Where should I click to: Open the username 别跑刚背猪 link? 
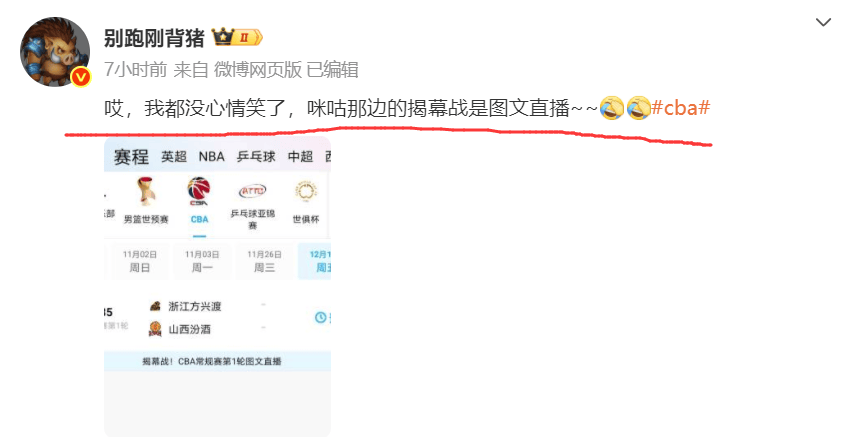(154, 38)
